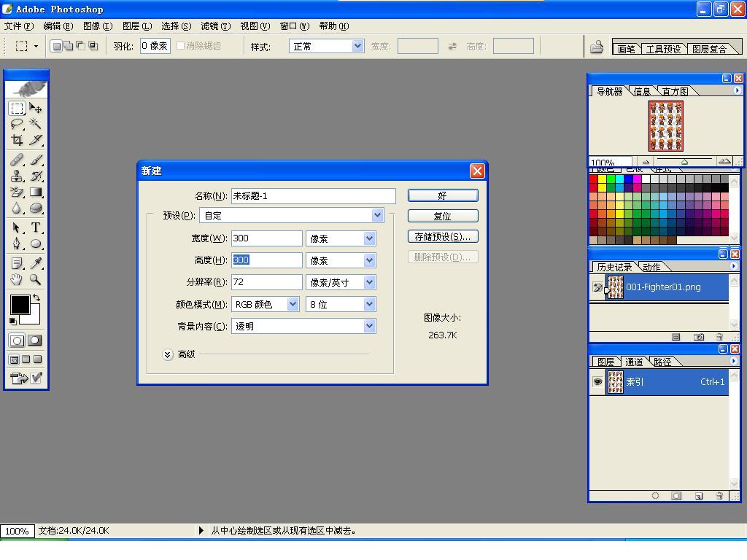Image resolution: width=747 pixels, height=560 pixels.
Task: Click the 名称 name input field
Action: tap(314, 195)
